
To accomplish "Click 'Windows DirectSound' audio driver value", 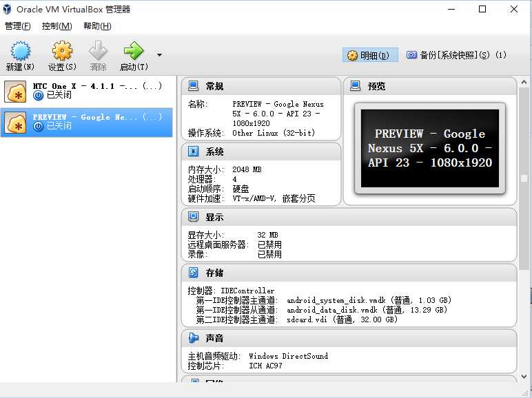I will tap(288, 356).
